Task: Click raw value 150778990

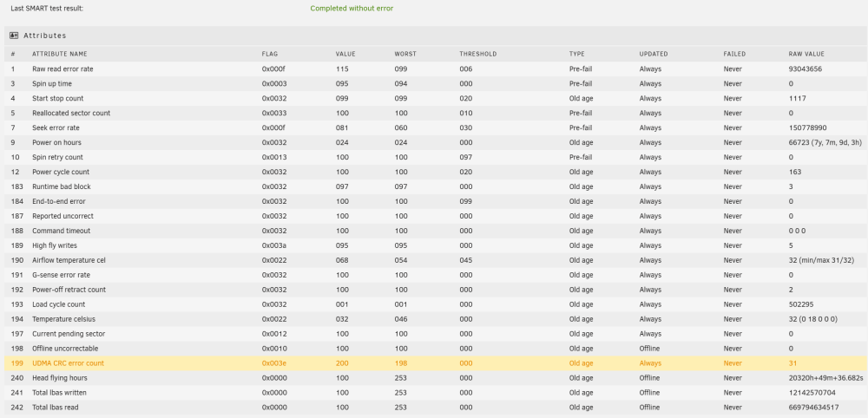Action: 807,127
